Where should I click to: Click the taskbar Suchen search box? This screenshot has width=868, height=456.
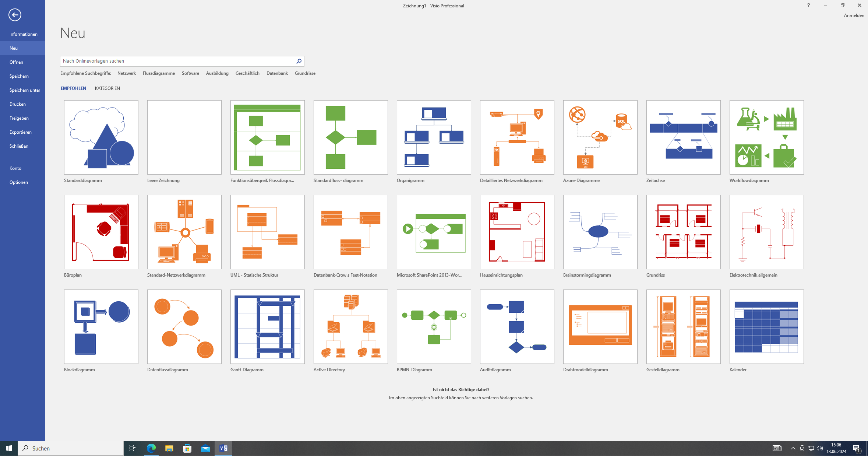71,448
